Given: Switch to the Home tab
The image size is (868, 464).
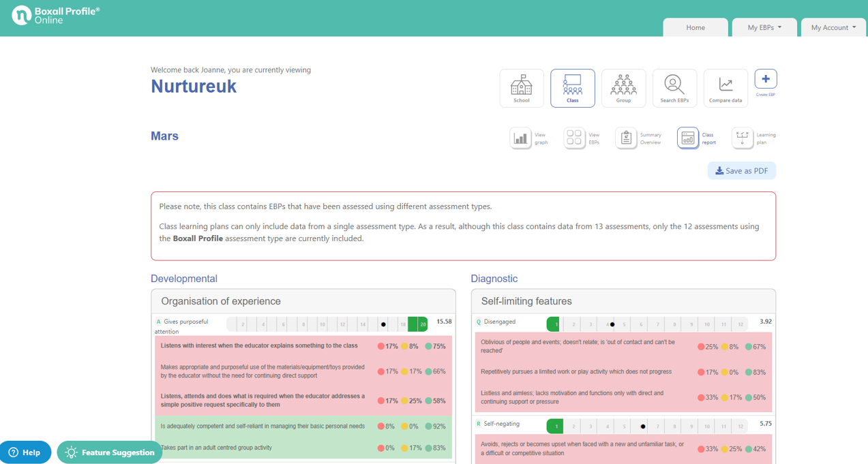Looking at the screenshot, I should 695,27.
